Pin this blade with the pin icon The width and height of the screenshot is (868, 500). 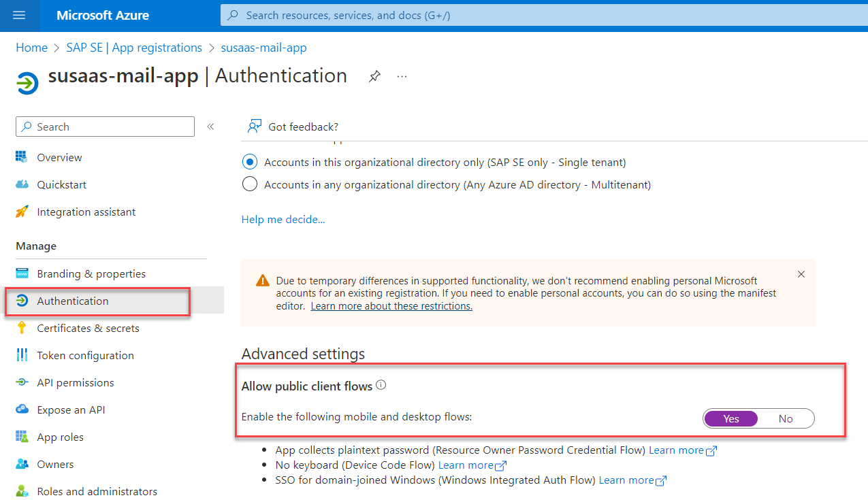pyautogui.click(x=374, y=76)
